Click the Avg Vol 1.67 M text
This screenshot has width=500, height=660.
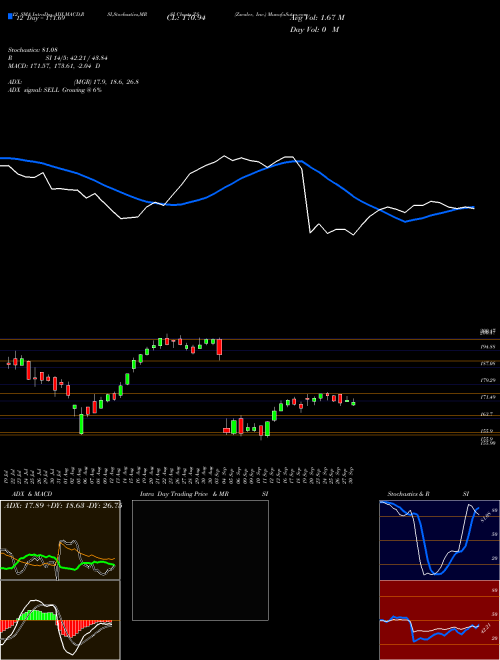point(317,18)
